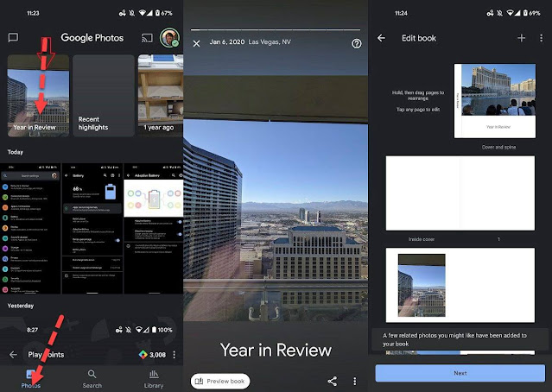552x392 pixels.
Task: Add a page with the plus icon
Action: [522, 38]
